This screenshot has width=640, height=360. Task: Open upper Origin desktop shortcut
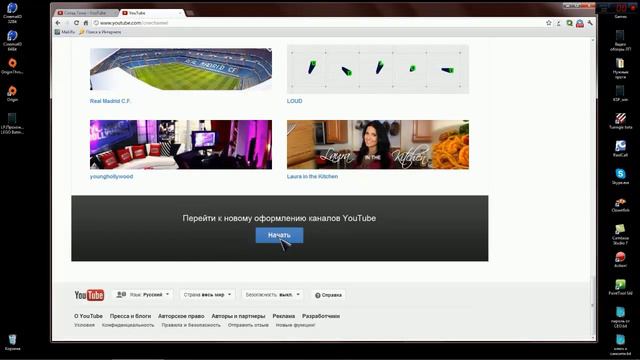(x=12, y=67)
